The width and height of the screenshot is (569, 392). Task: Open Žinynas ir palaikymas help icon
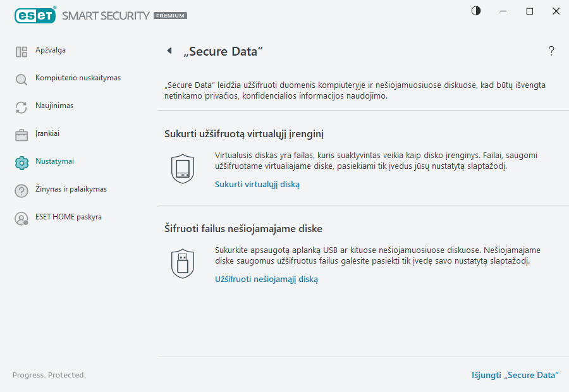(21, 189)
